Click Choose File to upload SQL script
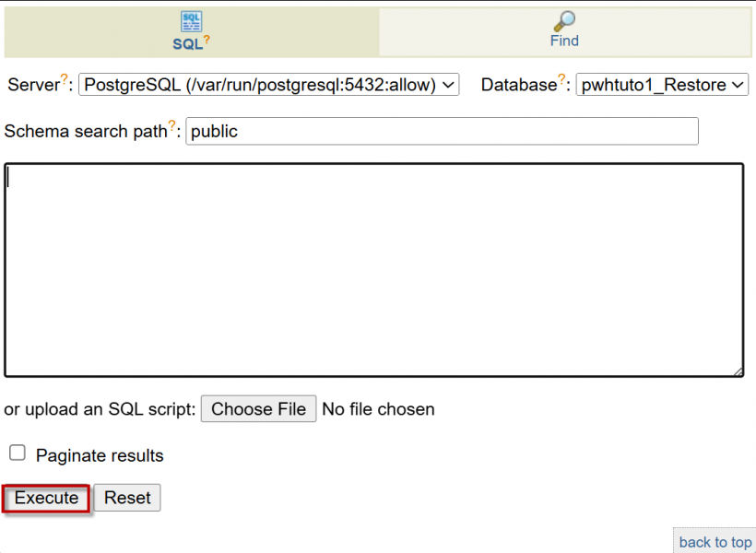Viewport: 756px width, 553px height. coord(258,408)
